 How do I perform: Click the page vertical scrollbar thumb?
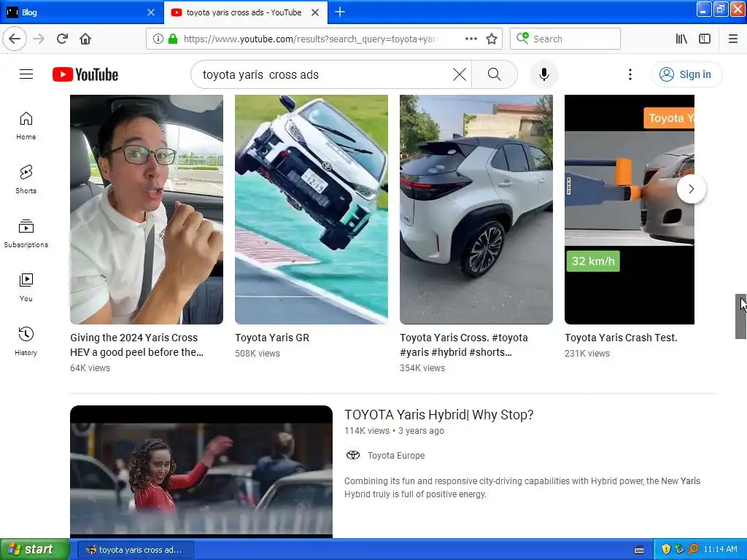(741, 316)
